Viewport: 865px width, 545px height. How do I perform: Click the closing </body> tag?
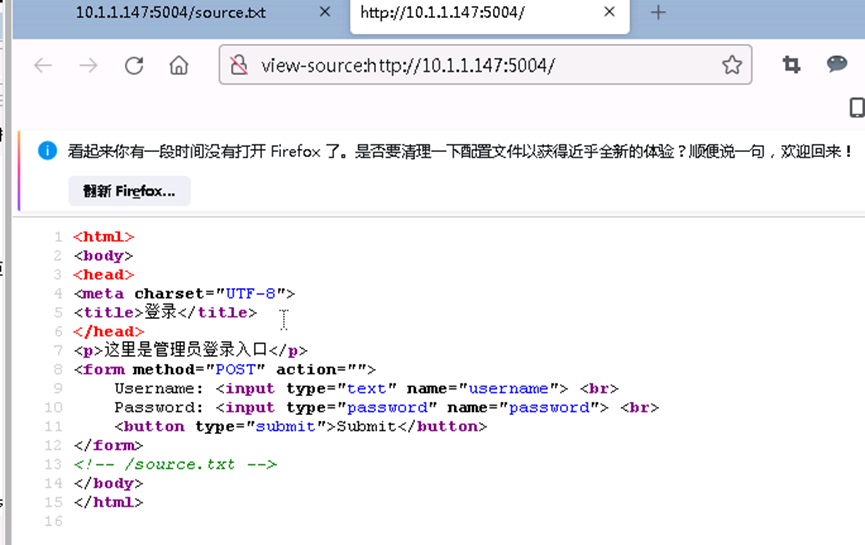pyautogui.click(x=108, y=483)
